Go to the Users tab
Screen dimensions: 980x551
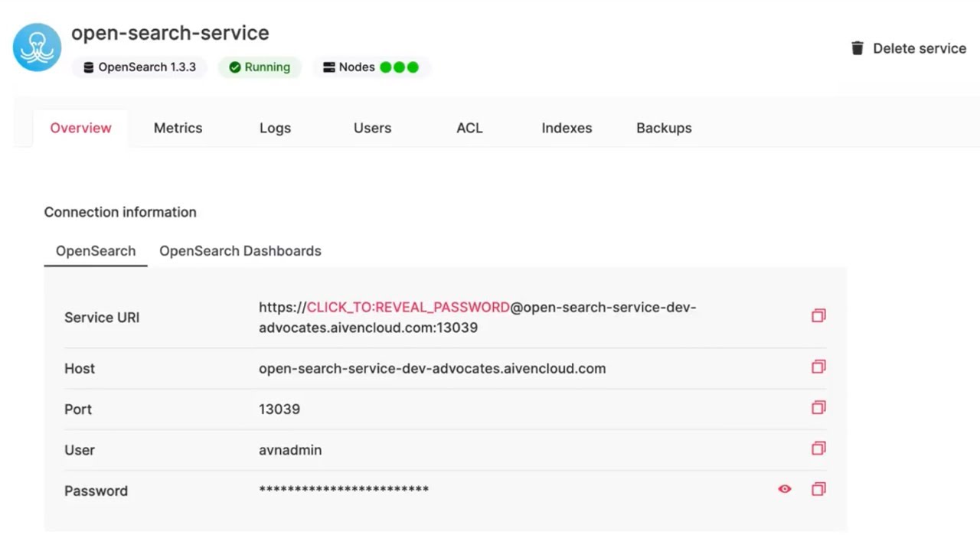point(372,128)
